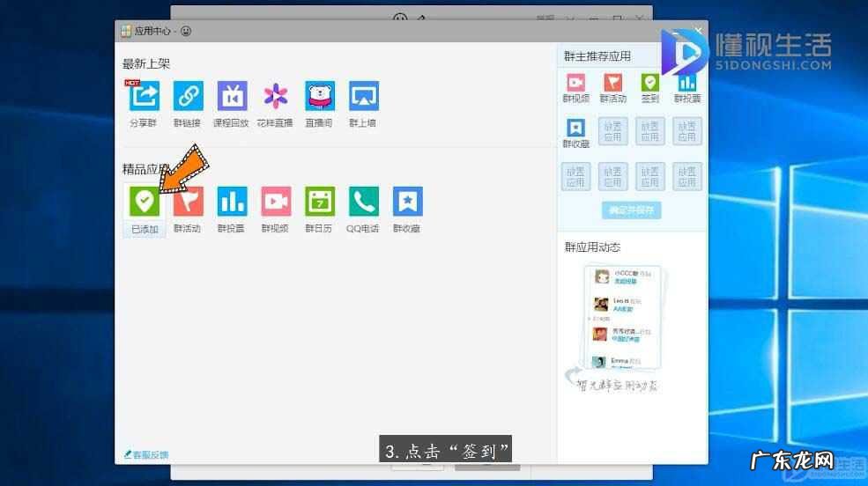
Task: Open the 分享群 app with HOT badge
Action: coord(144,96)
